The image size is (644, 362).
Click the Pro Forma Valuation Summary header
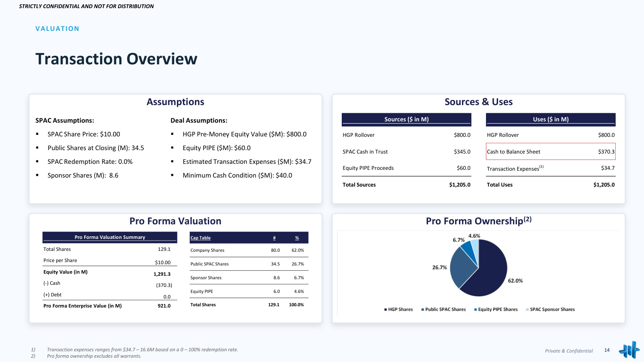(x=110, y=237)
